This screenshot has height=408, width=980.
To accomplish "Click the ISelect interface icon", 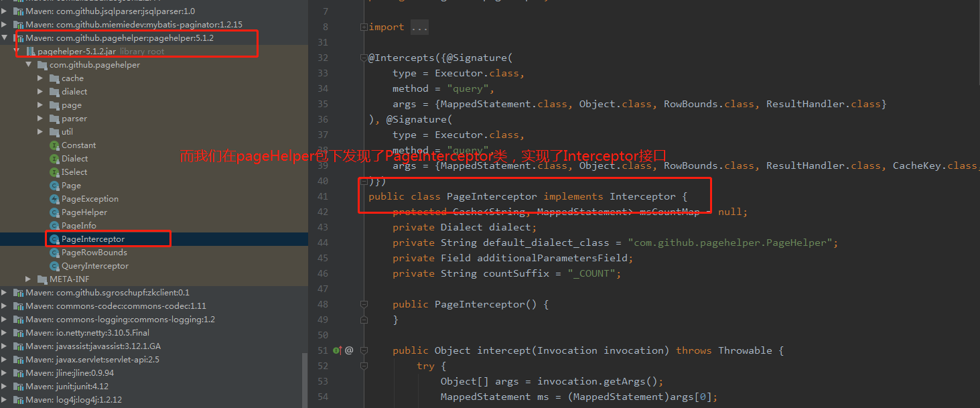I will [54, 172].
